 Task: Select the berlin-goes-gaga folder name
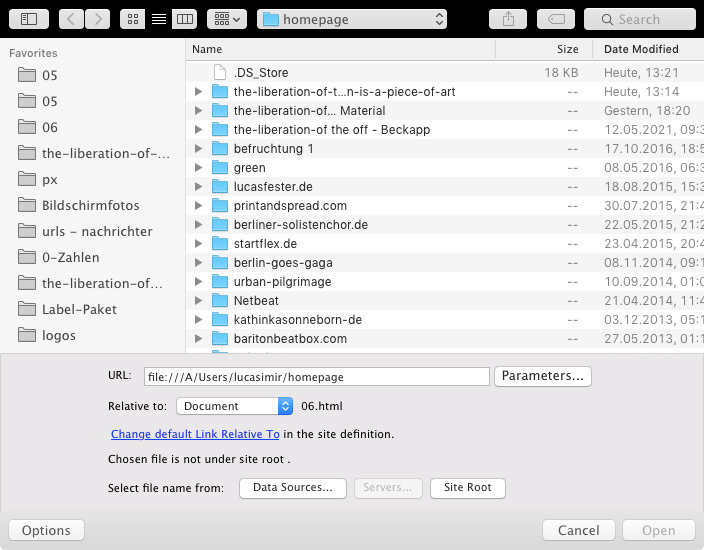pos(283,263)
